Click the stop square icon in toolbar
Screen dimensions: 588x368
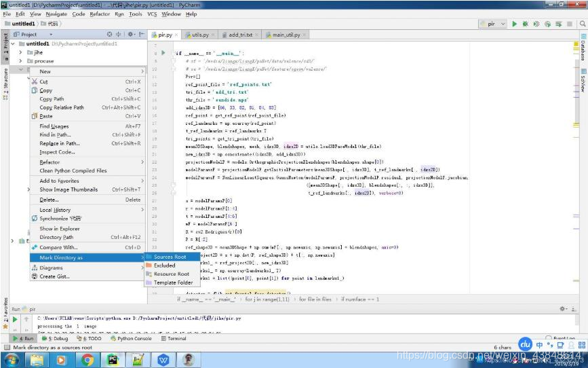pyautogui.click(x=570, y=24)
